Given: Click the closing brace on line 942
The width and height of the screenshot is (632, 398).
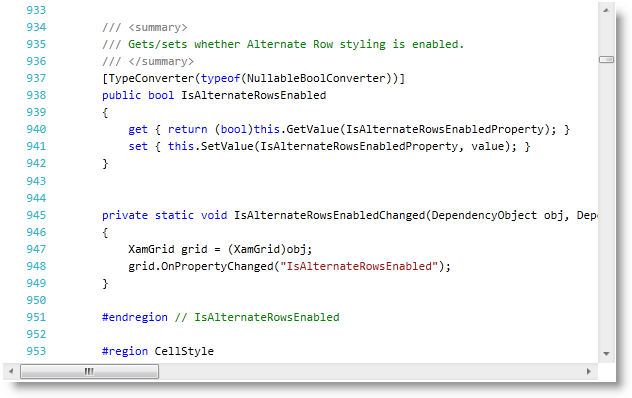Looking at the screenshot, I should tap(105, 164).
